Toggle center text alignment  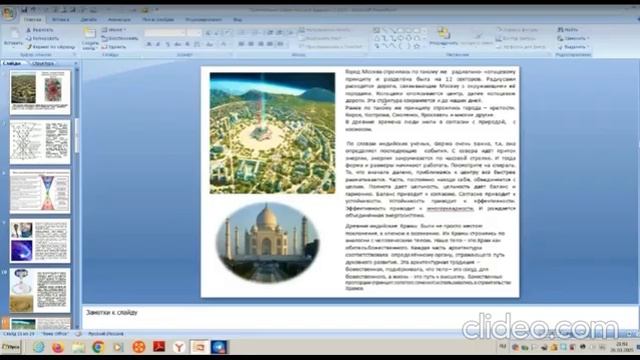tap(251, 44)
